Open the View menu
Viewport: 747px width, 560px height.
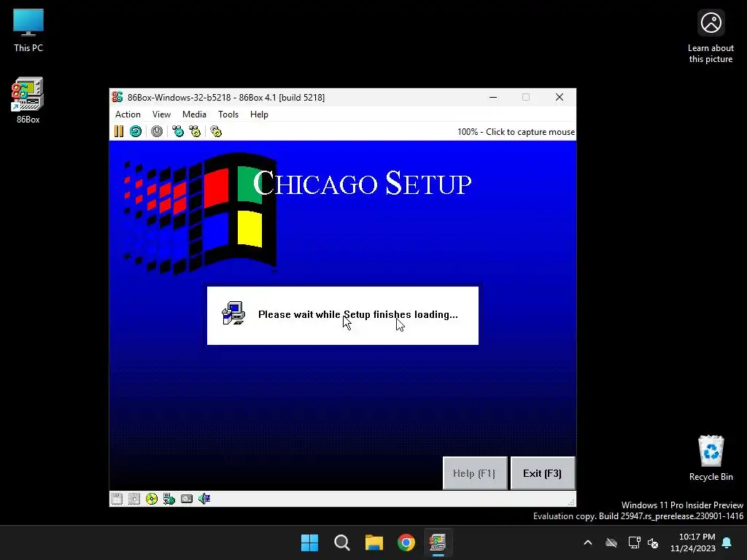pos(161,114)
